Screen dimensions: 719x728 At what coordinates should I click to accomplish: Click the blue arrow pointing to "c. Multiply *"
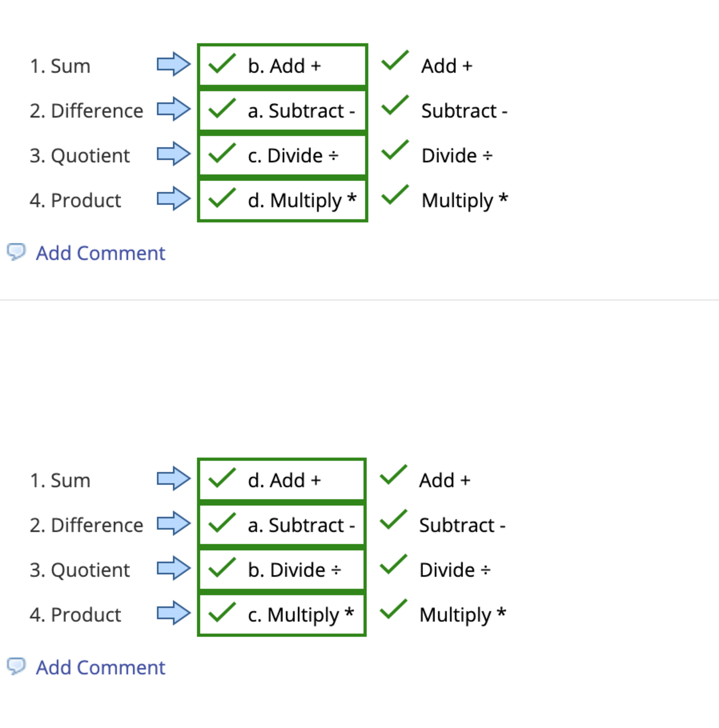click(x=173, y=613)
